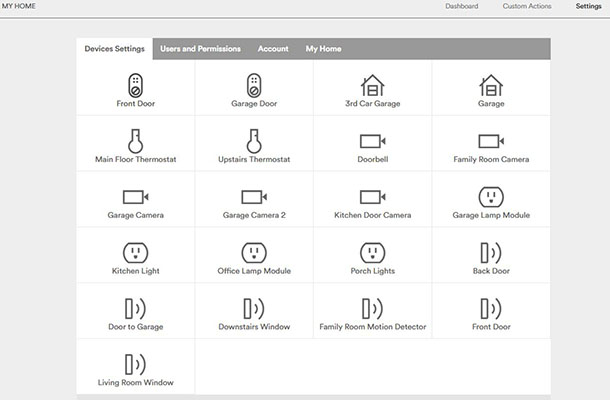Click the Garage Lamp Module outlet icon
This screenshot has width=610, height=400.
(491, 197)
